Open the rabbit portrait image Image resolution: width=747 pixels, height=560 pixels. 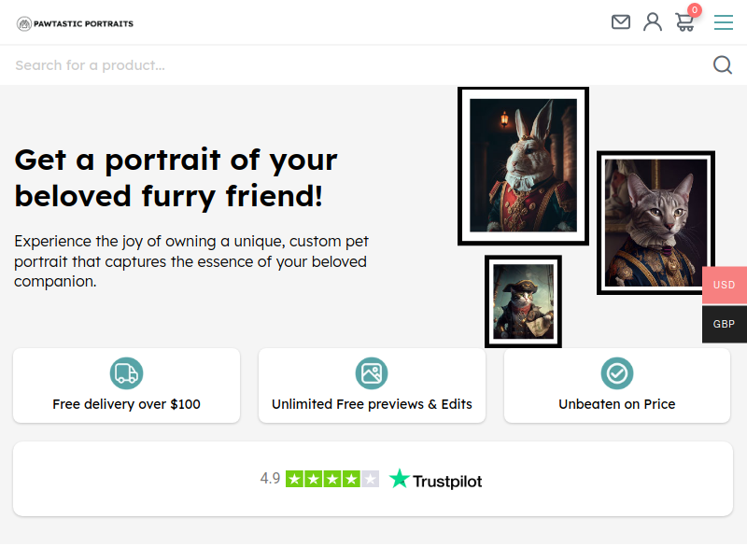pyautogui.click(x=523, y=166)
